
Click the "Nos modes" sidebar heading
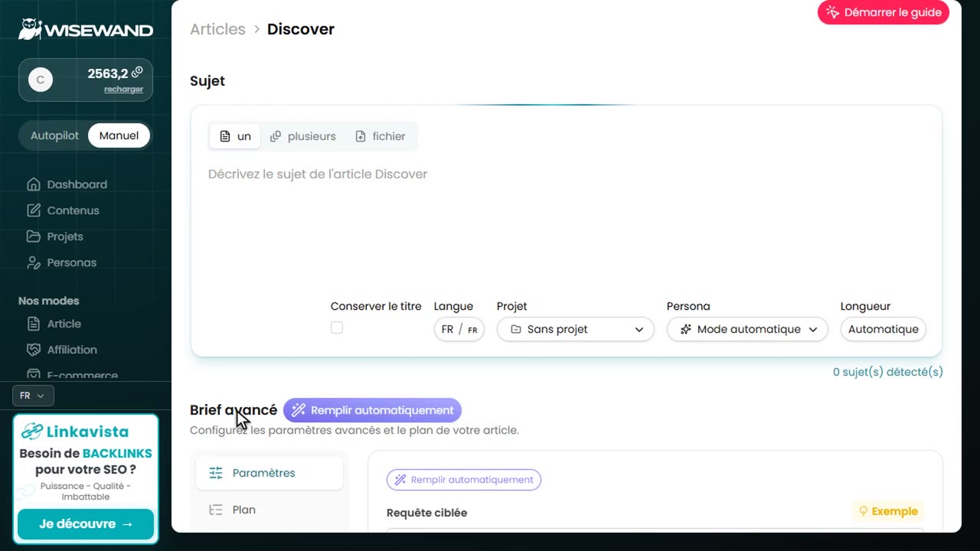tap(49, 301)
